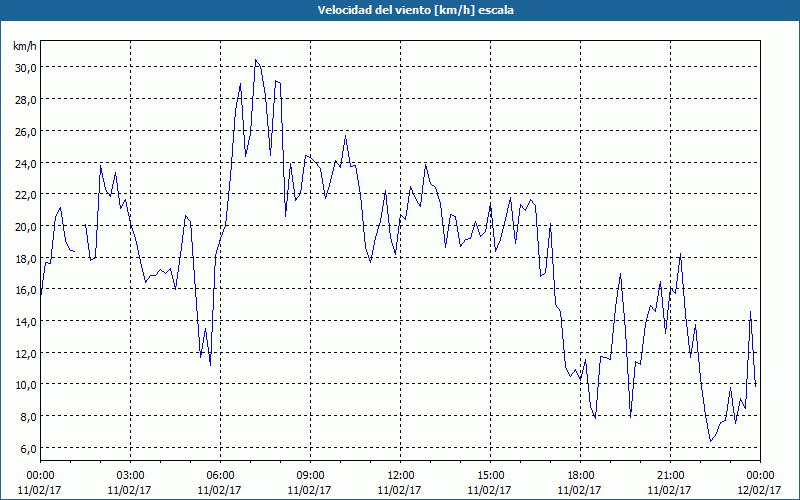Click the 10,0 y-axis label
800x500 pixels.
tap(25, 385)
